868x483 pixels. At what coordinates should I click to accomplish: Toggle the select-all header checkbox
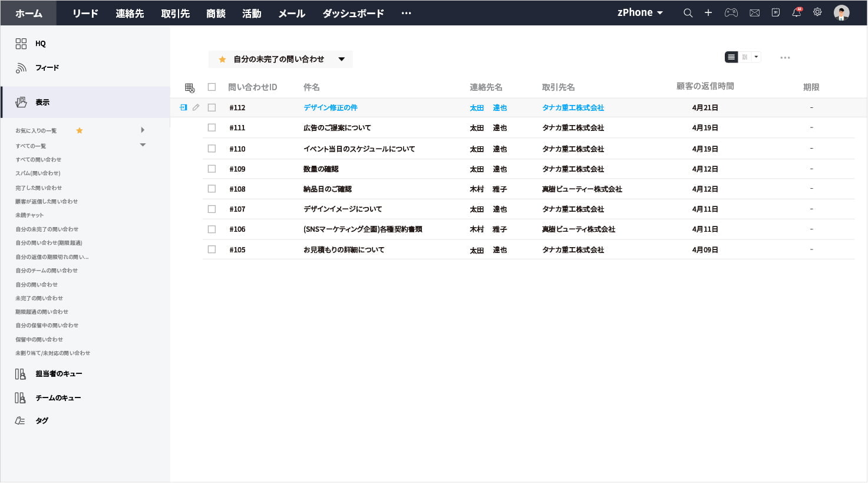212,87
